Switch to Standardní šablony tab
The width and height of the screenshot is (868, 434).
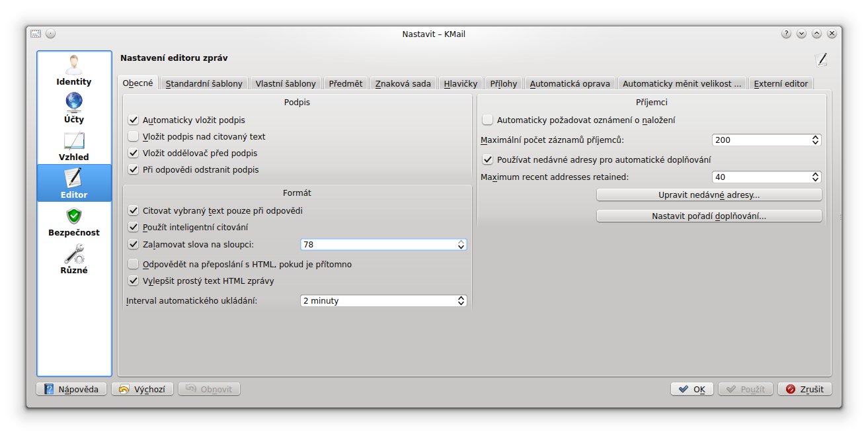pos(204,84)
